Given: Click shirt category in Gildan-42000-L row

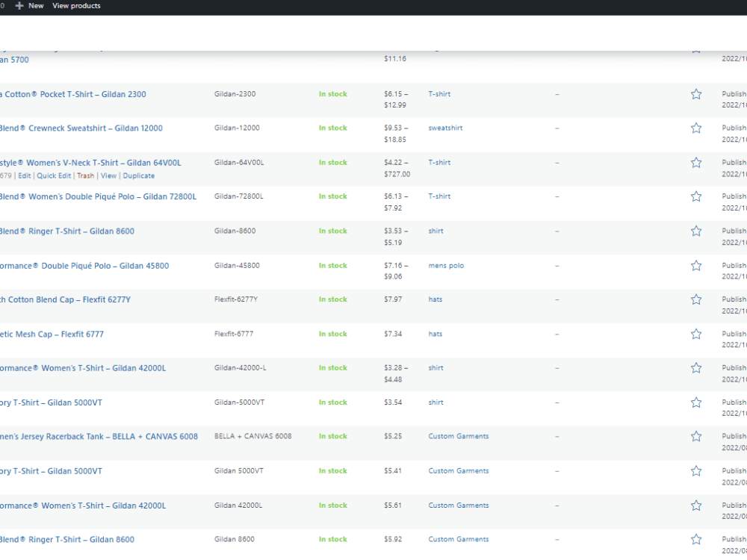Looking at the screenshot, I should pyautogui.click(x=436, y=367).
